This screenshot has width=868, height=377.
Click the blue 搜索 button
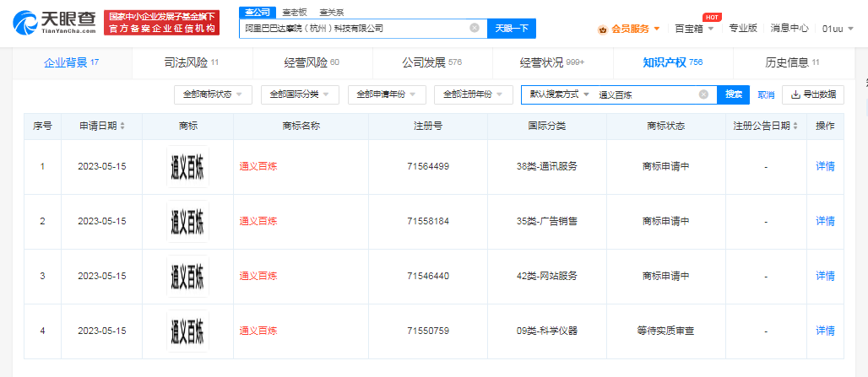click(x=734, y=94)
